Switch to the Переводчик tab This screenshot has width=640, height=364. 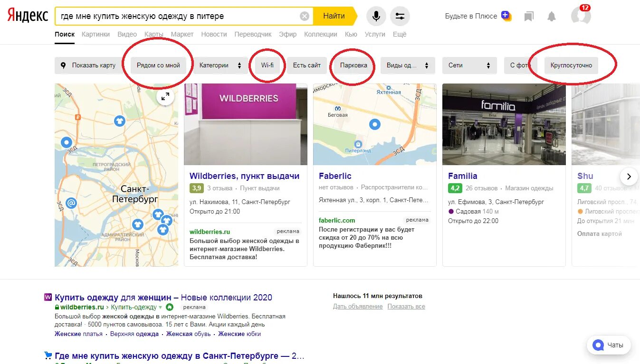pyautogui.click(x=253, y=34)
